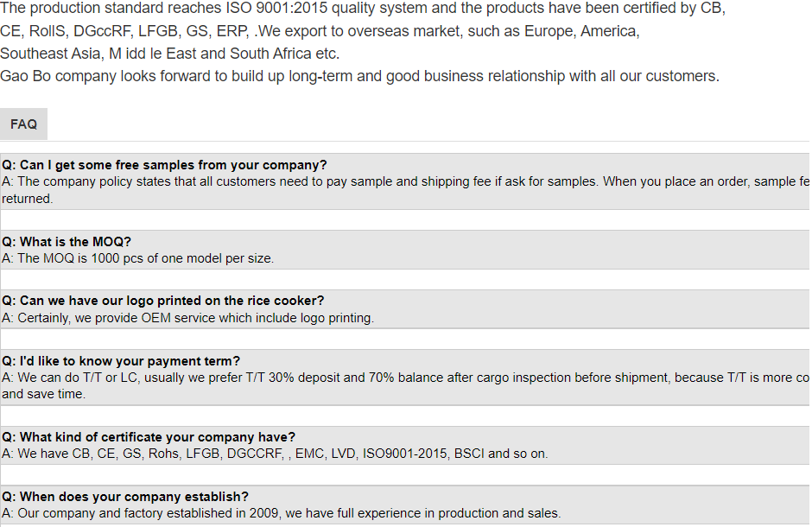Click the certificates list answer with BSCI

(275, 454)
